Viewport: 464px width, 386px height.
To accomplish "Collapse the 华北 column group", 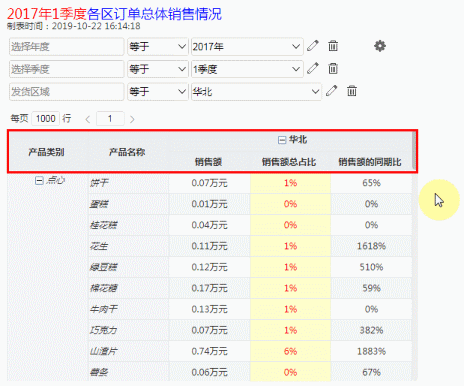I will (282, 140).
